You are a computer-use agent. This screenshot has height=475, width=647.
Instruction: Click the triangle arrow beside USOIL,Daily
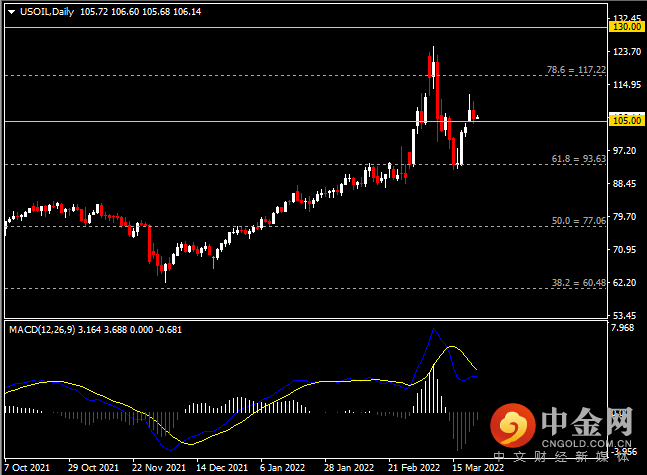(12, 12)
